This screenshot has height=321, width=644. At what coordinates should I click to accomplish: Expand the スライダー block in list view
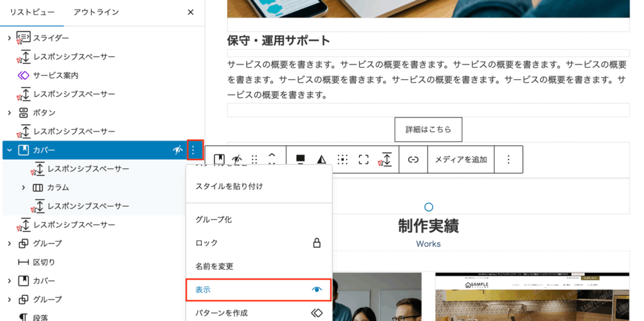pos(9,38)
